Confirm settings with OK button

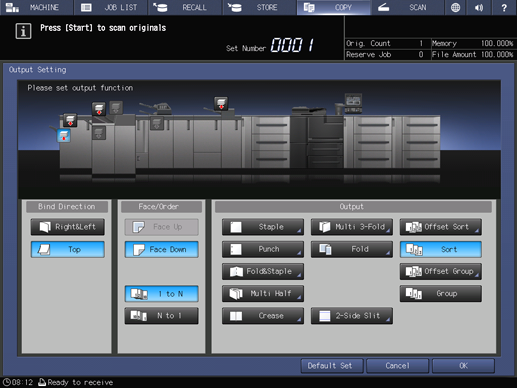[x=463, y=366]
